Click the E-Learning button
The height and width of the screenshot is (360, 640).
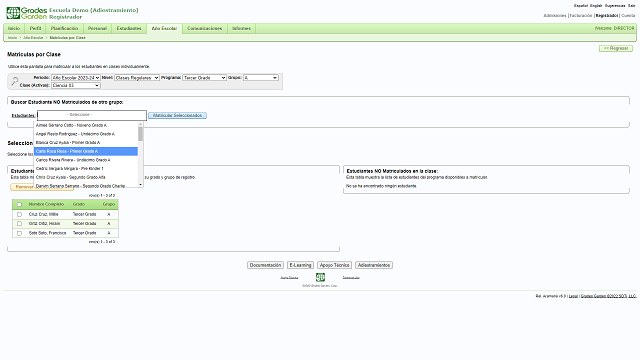[300, 265]
